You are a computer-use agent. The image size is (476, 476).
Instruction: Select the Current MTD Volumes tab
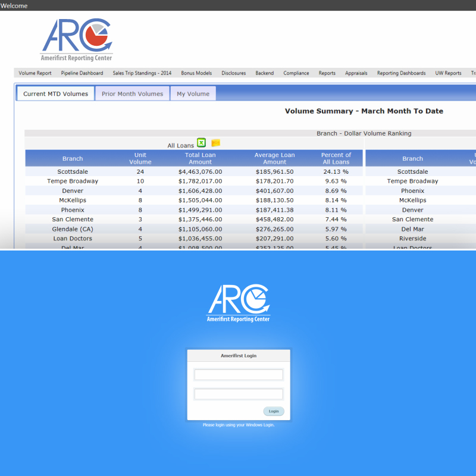pyautogui.click(x=55, y=93)
